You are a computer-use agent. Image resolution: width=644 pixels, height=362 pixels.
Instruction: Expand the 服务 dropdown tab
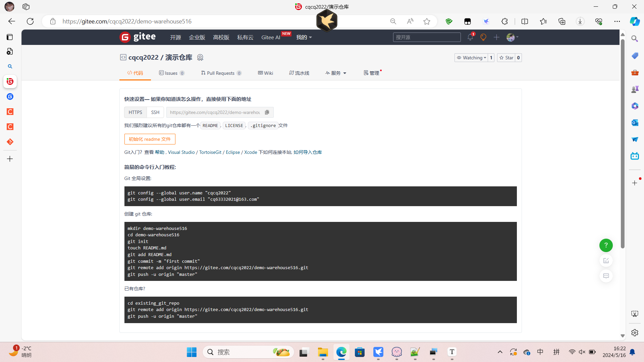tap(336, 73)
